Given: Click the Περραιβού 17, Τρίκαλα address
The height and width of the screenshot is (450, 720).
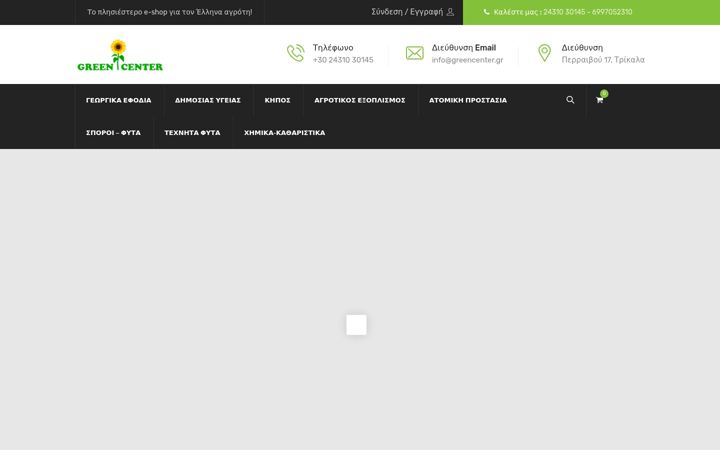Looking at the screenshot, I should click(603, 60).
